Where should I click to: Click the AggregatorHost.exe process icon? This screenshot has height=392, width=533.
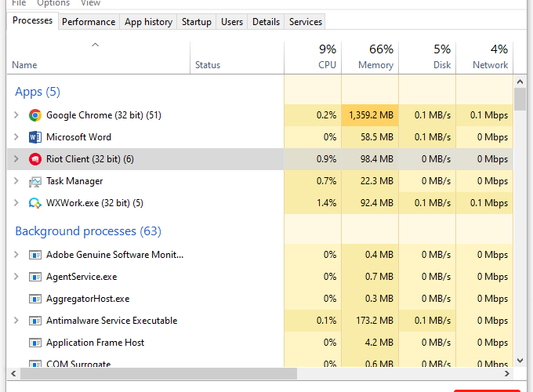point(35,299)
